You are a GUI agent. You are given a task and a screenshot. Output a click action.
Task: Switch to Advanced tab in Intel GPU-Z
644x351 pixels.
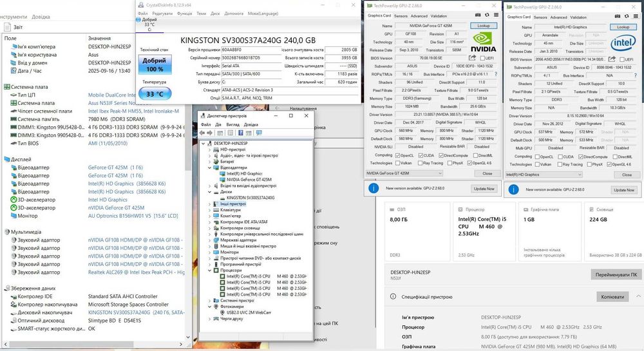[558, 17]
